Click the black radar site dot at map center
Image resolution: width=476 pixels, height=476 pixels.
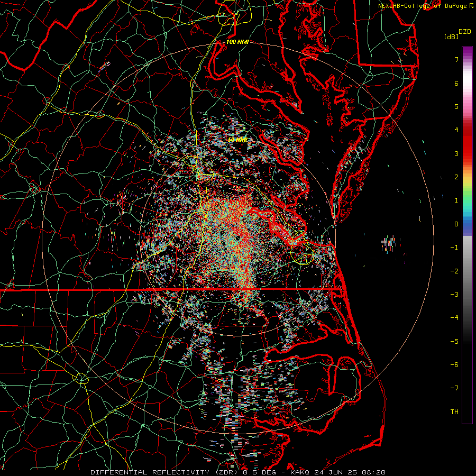pos(237,239)
